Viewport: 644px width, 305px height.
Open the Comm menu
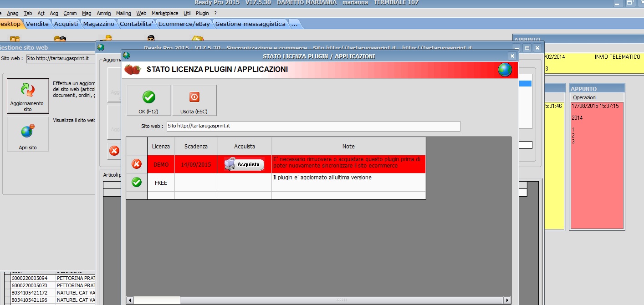[x=70, y=13]
